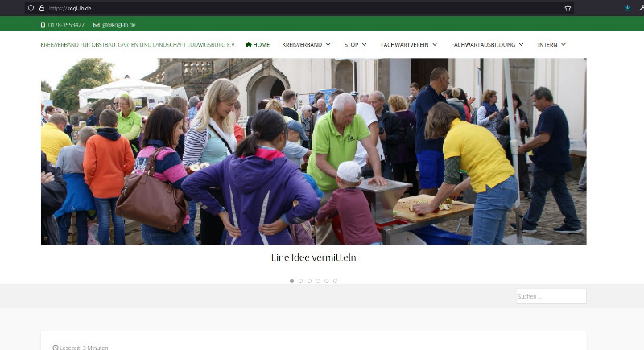Expand the KREISVERBAND dropdown chevron

coord(328,45)
